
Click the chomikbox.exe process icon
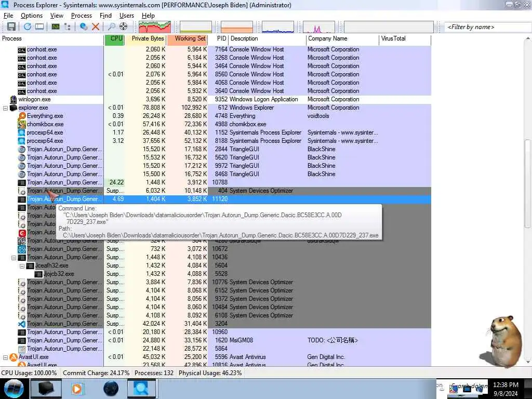pos(22,124)
